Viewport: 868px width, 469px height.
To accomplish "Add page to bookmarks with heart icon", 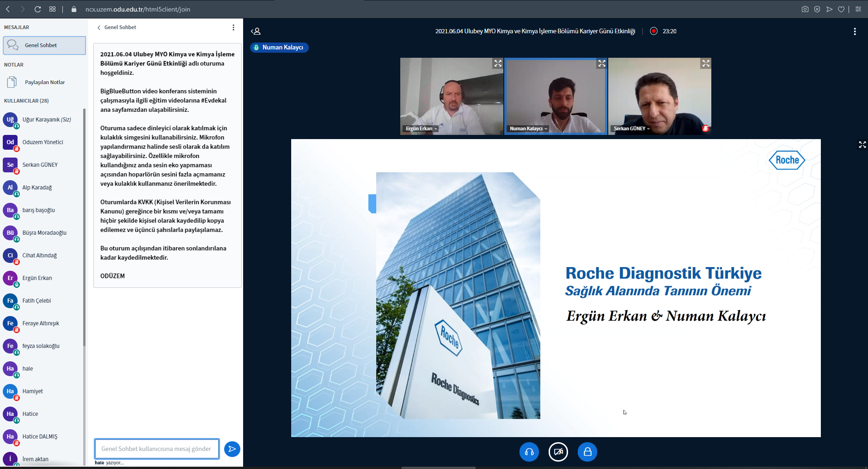I will coord(841,9).
